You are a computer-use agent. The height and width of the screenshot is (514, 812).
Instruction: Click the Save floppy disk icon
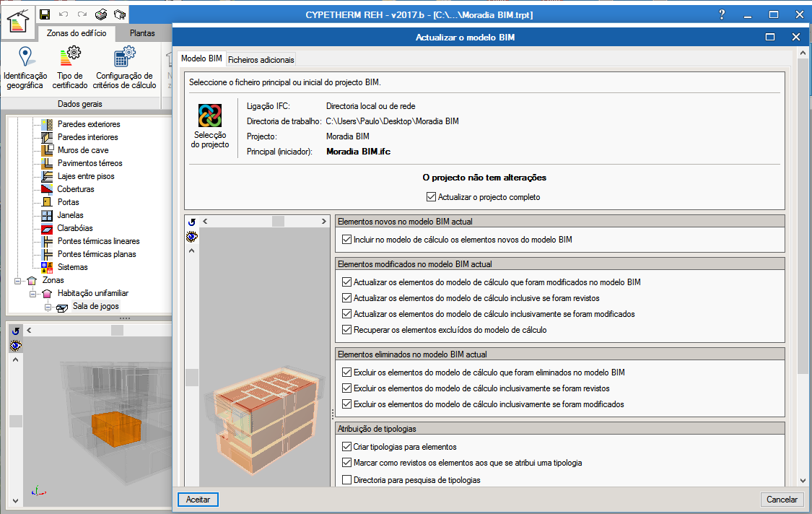pyautogui.click(x=45, y=14)
